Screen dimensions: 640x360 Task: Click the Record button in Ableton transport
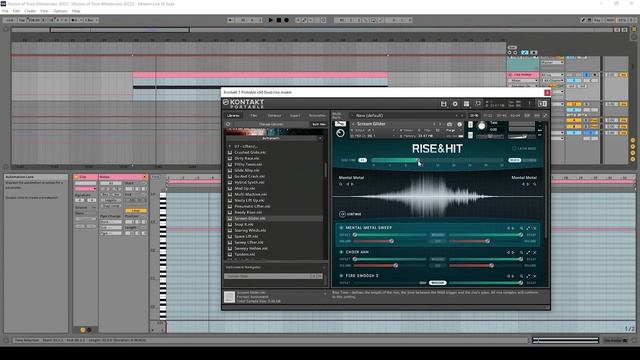click(x=287, y=20)
